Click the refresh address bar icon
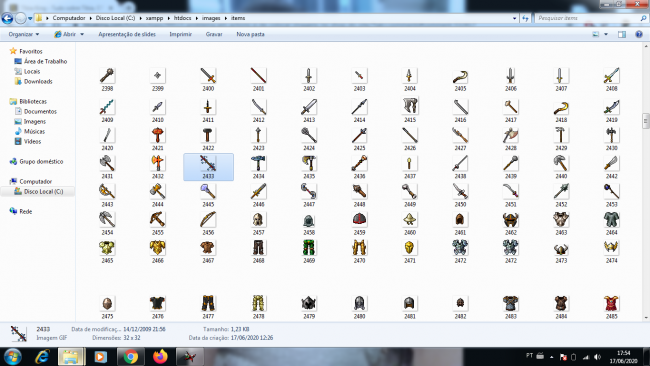 click(x=526, y=18)
